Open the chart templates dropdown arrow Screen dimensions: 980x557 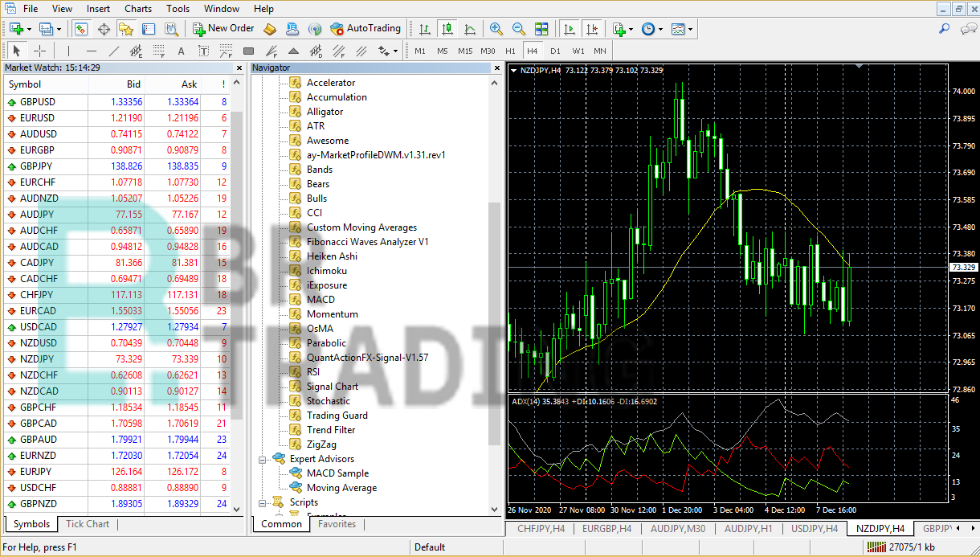click(x=691, y=29)
